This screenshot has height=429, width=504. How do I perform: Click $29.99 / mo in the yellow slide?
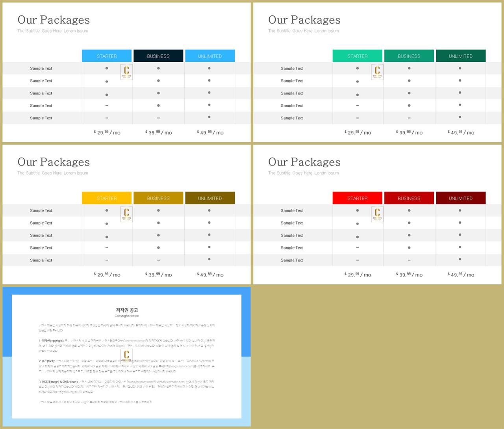(x=107, y=275)
